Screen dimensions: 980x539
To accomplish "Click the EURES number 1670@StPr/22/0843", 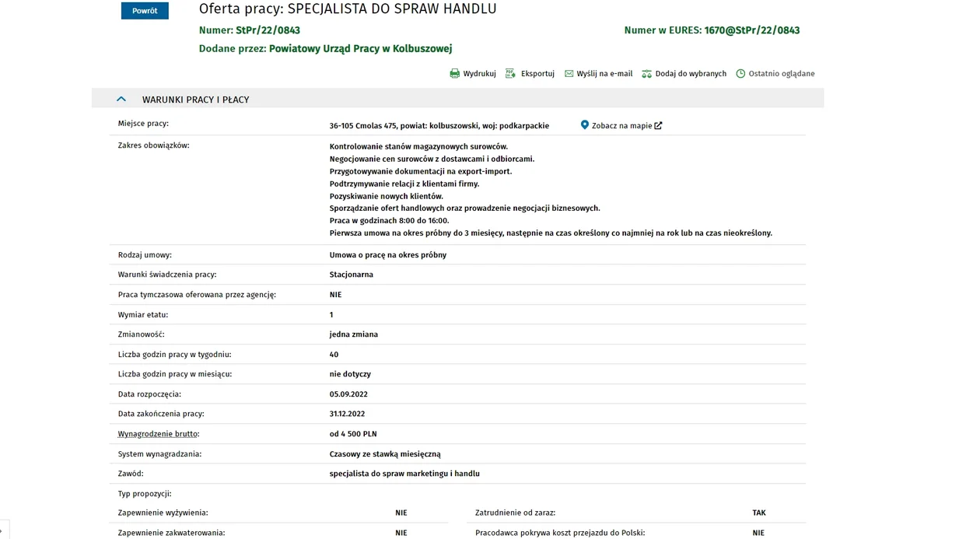I will [751, 30].
